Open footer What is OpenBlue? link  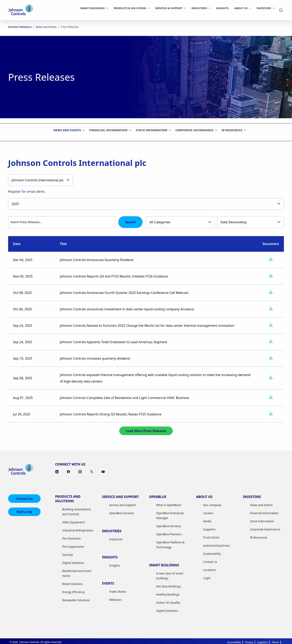[169, 505]
